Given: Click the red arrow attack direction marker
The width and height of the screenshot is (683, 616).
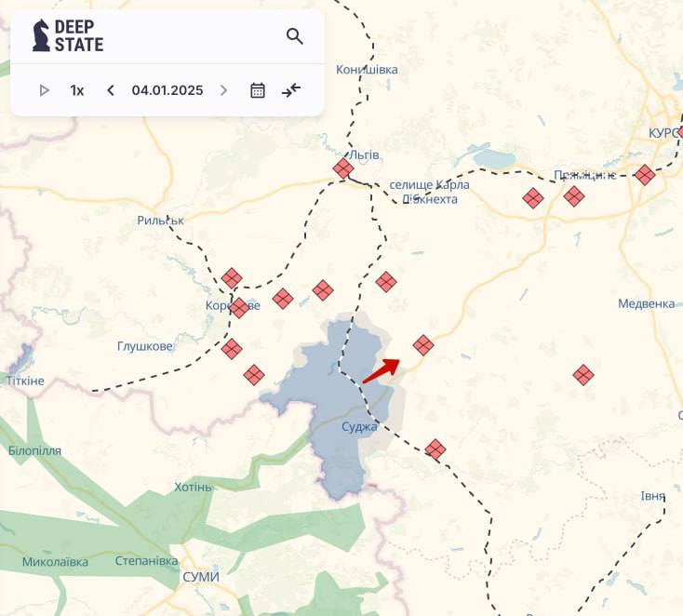Looking at the screenshot, I should click(x=381, y=370).
